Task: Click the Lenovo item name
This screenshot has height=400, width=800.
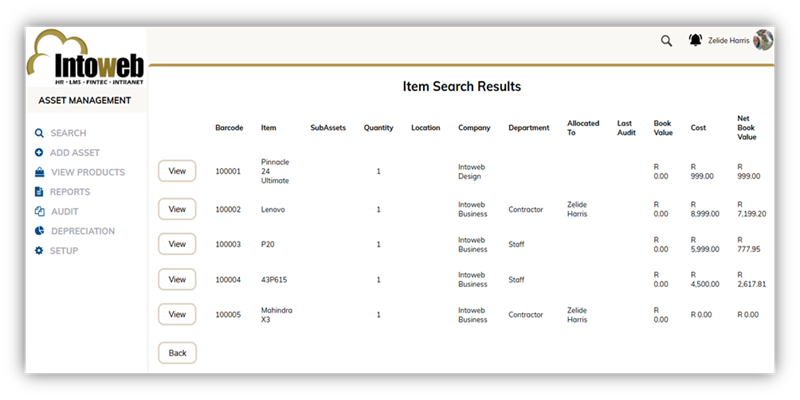Action: [x=273, y=209]
